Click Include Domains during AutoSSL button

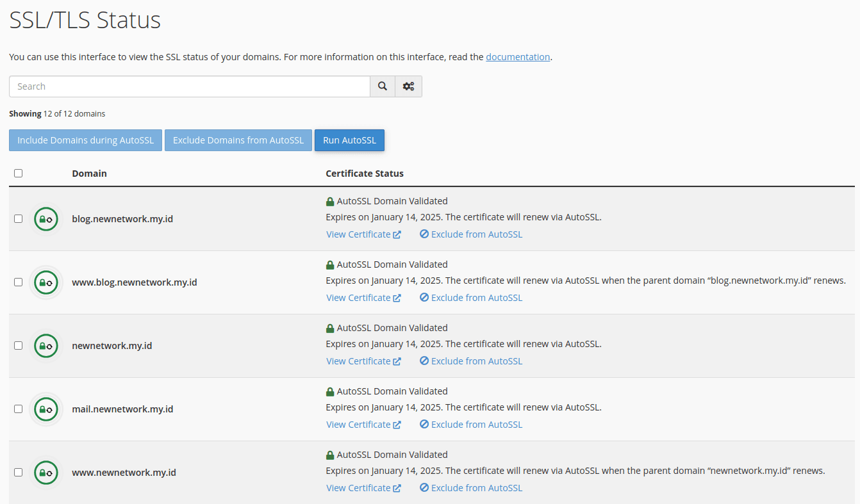pyautogui.click(x=85, y=140)
